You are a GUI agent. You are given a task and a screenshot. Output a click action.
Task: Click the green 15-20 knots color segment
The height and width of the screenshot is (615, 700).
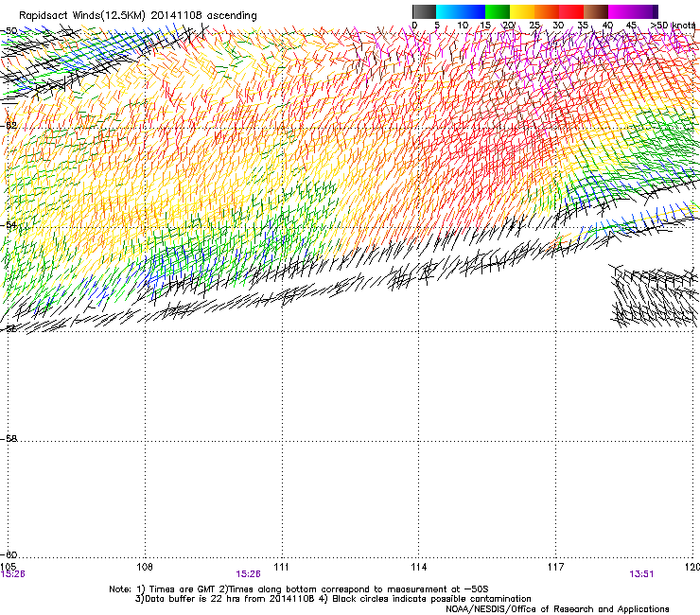point(498,11)
